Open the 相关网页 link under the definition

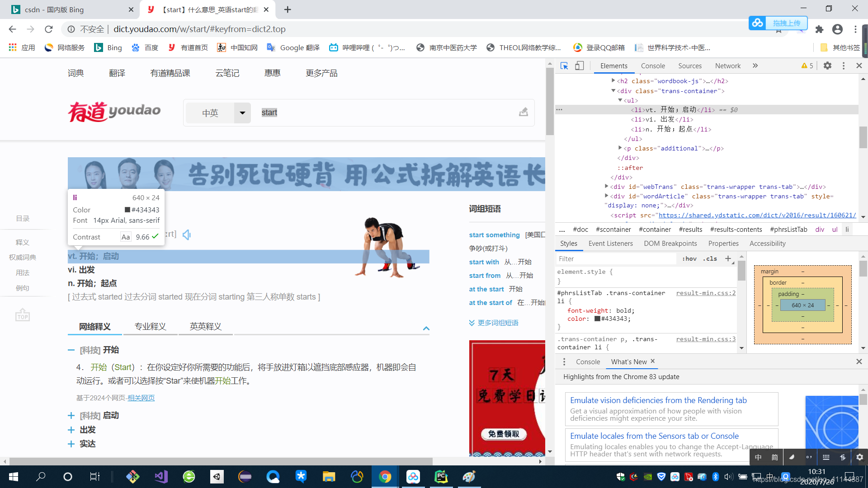[141, 398]
